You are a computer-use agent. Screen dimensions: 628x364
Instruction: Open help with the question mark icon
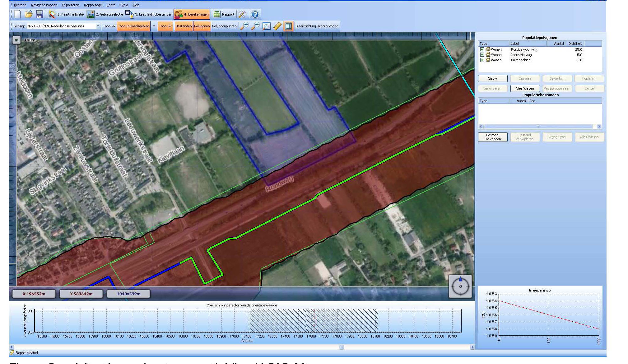coord(255,14)
